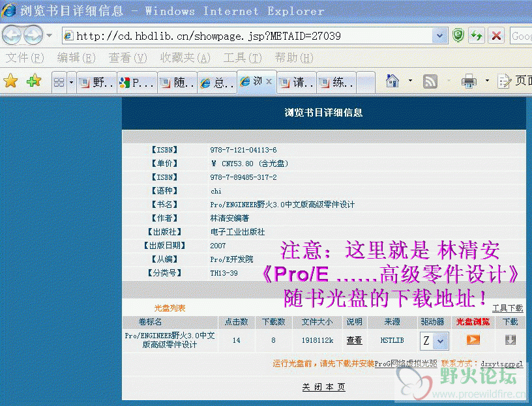532x406 pixels.
Task: Click Add to Favorites green plus star
Action: tap(33, 81)
